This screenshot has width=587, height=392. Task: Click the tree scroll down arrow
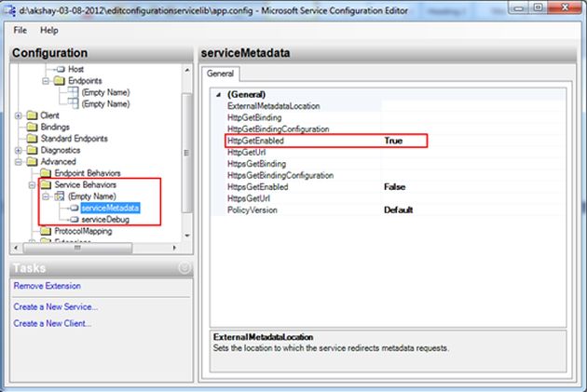[x=187, y=236]
